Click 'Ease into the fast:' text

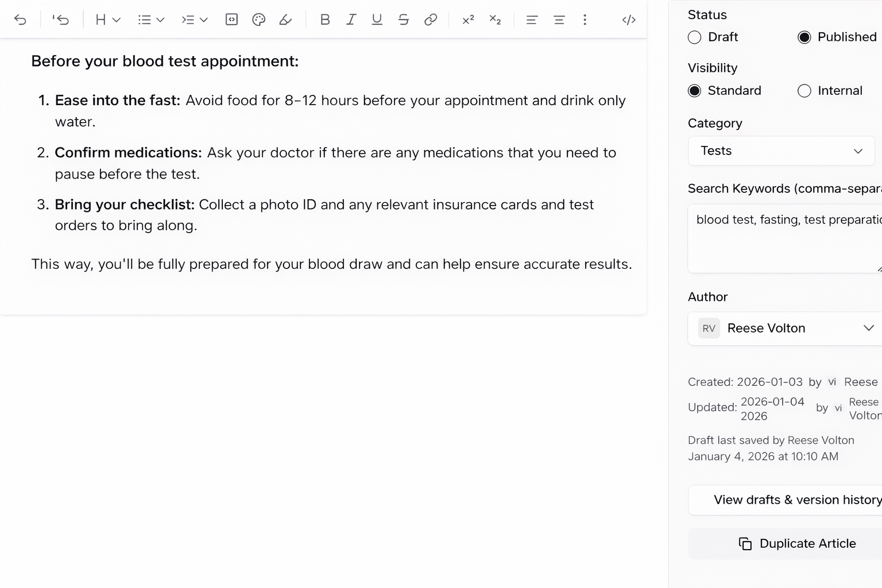pos(118,100)
